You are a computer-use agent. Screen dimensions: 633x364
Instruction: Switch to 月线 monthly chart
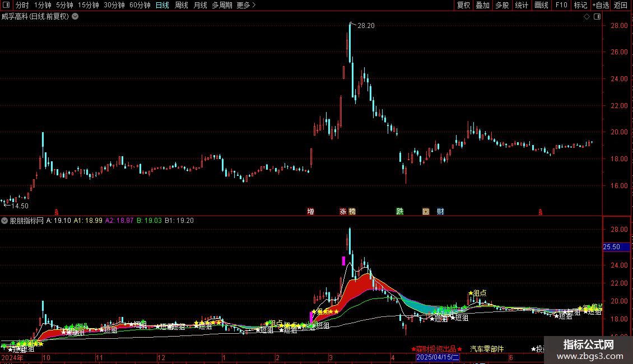[200, 5]
